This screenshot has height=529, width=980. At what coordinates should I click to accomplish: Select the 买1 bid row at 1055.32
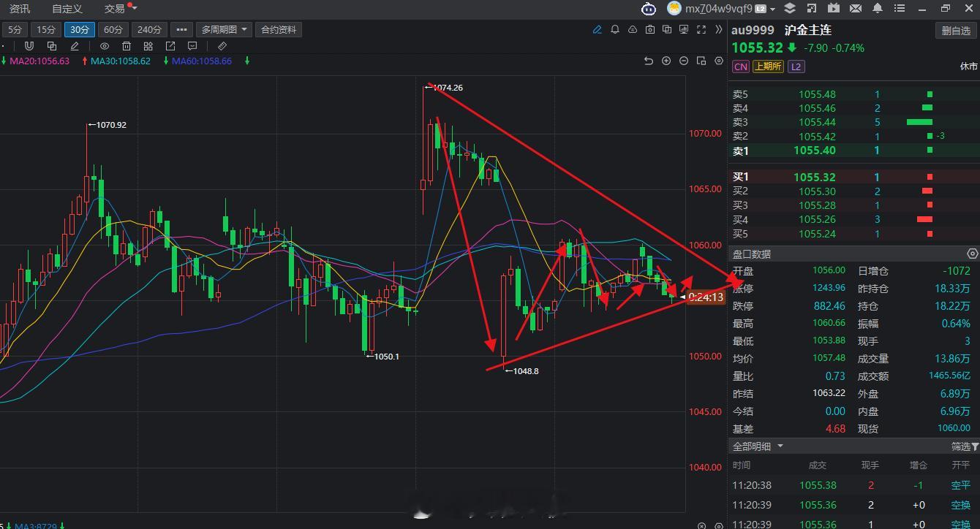854,177
